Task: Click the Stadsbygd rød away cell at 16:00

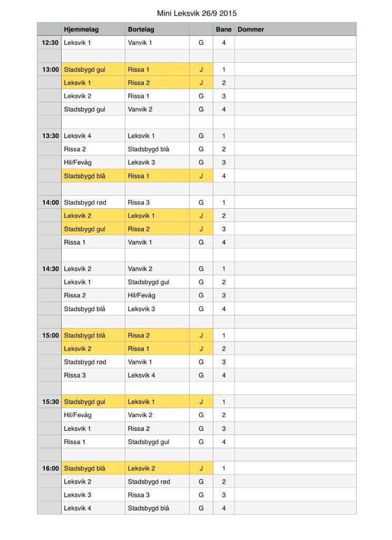Action: coord(157,482)
